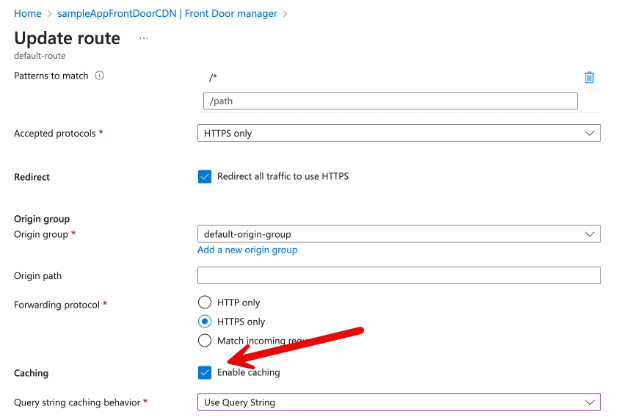Go to Home in the breadcrumb
The width and height of the screenshot is (618, 420).
[x=28, y=13]
